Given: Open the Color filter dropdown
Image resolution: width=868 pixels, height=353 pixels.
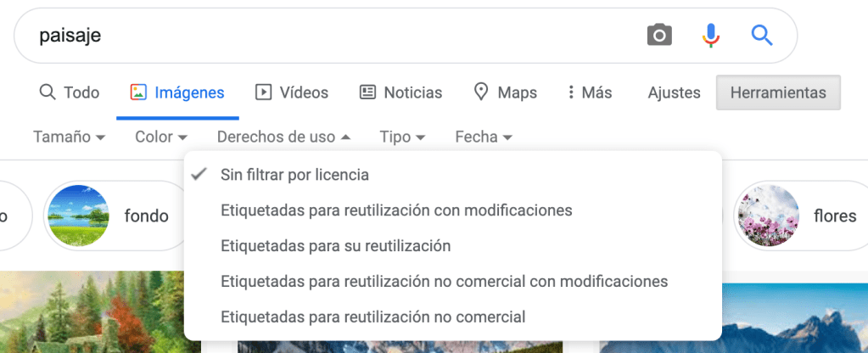Looking at the screenshot, I should (x=160, y=137).
